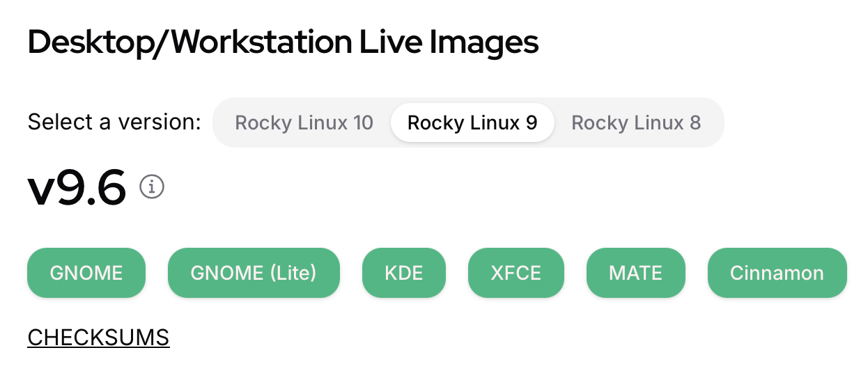
Task: Get the Cinnamon live image
Action: click(777, 273)
